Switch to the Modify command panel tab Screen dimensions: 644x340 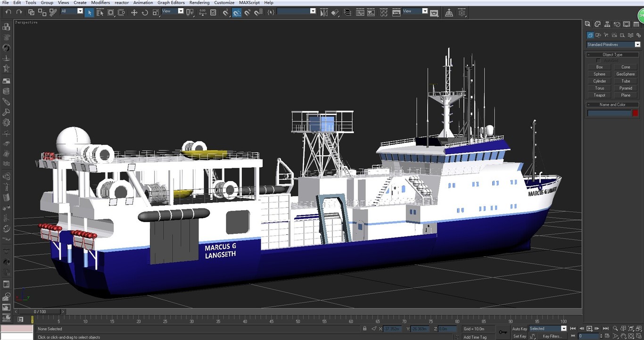click(x=597, y=24)
